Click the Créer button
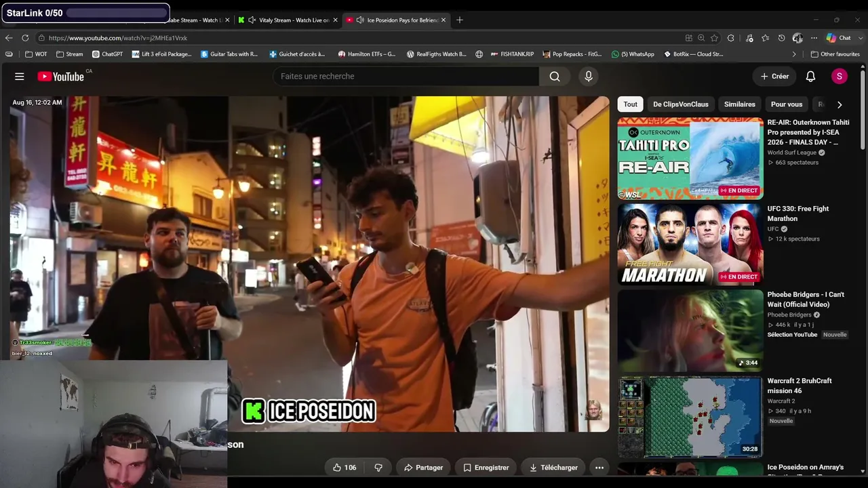This screenshot has width=868, height=488. point(774,77)
